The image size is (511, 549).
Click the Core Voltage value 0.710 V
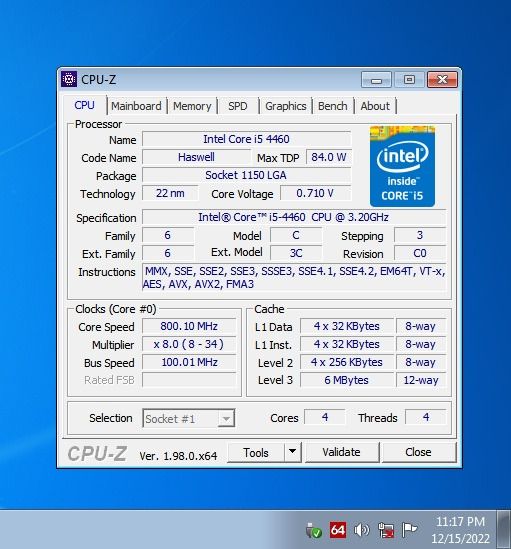[x=315, y=193]
